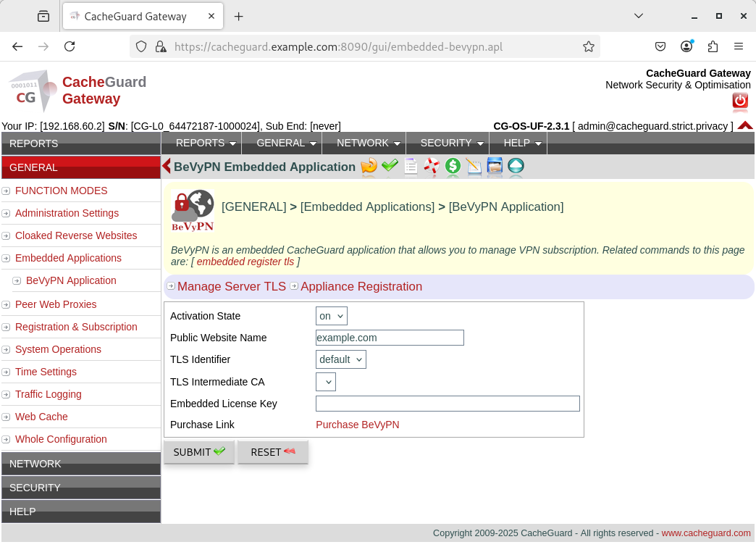Open the TLS Intermediate CA dropdown

325,381
